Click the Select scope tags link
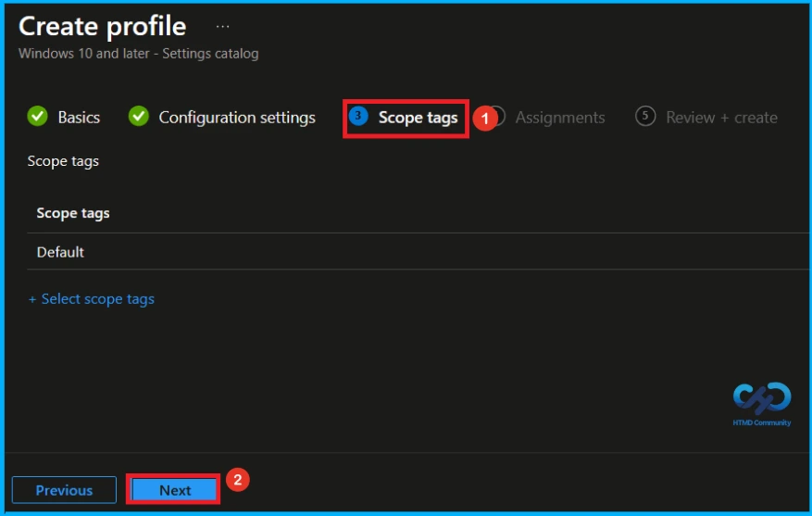 tap(91, 299)
